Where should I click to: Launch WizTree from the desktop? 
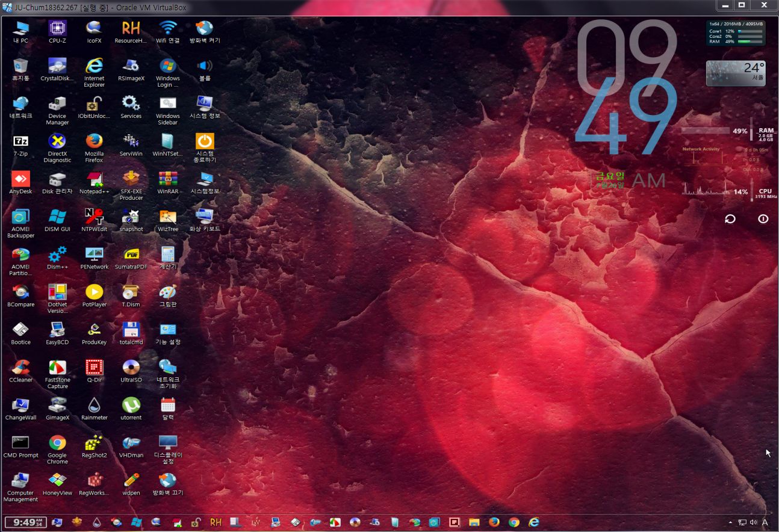[168, 220]
